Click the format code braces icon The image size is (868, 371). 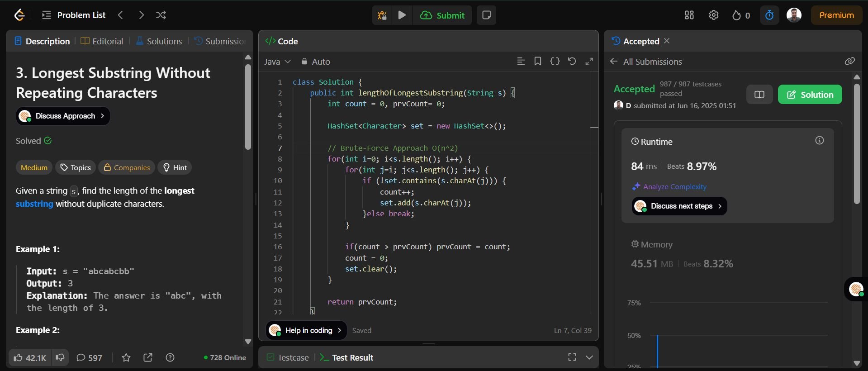(x=555, y=62)
